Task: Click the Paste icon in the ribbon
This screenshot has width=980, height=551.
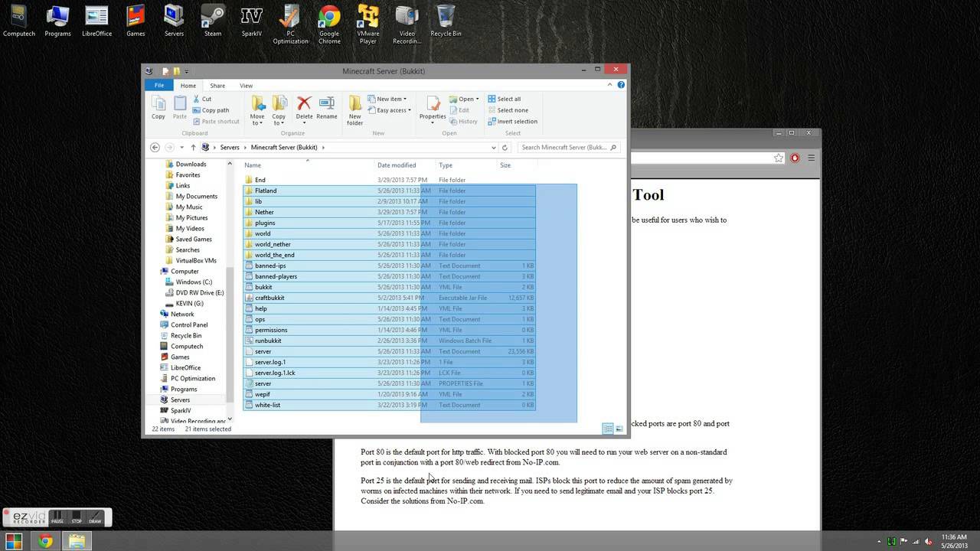Action: (180, 107)
